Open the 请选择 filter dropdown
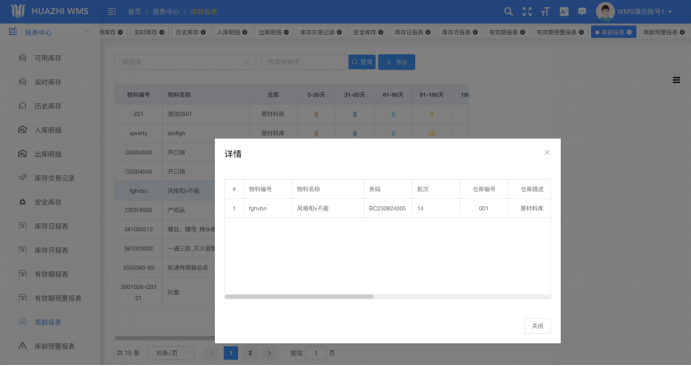 coord(185,62)
